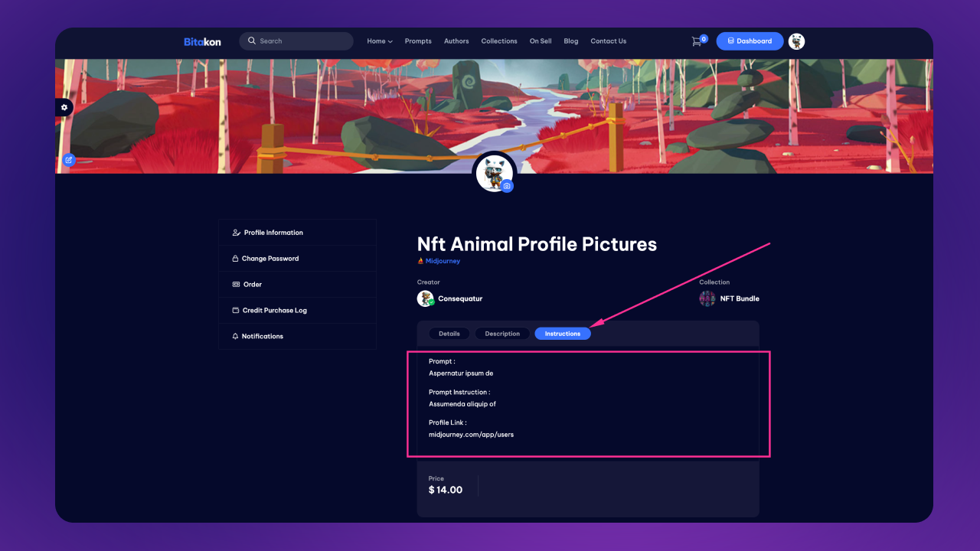Switch to the Description tab
Screen dimensions: 980x551
coord(502,334)
